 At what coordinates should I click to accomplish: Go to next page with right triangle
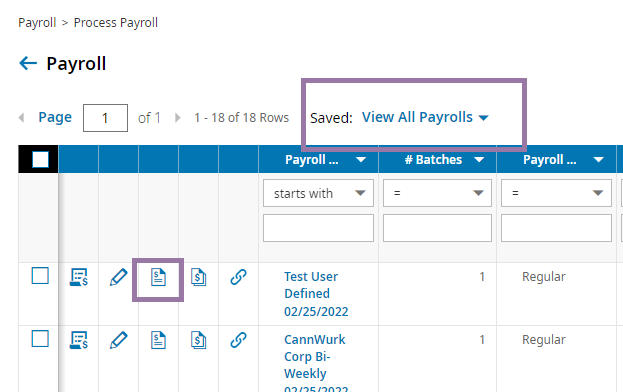coord(178,118)
